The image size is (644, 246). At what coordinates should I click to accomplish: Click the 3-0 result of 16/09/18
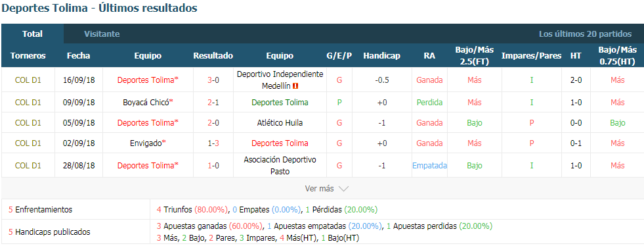tap(213, 80)
